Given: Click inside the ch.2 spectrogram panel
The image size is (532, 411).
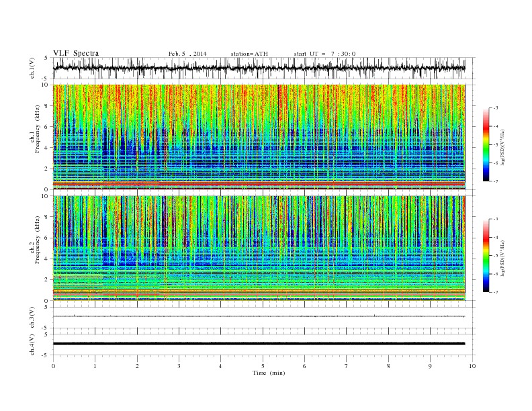Looking at the screenshot, I should pyautogui.click(x=259, y=248).
